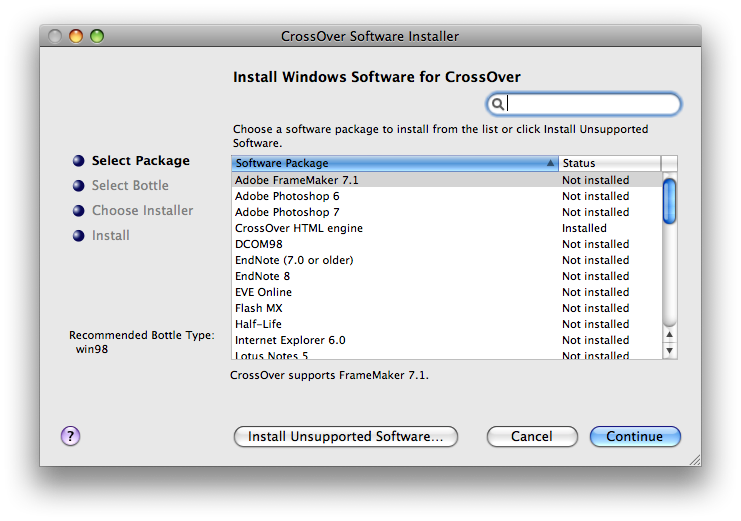Click the search text field
This screenshot has width=741, height=521.
pos(584,104)
